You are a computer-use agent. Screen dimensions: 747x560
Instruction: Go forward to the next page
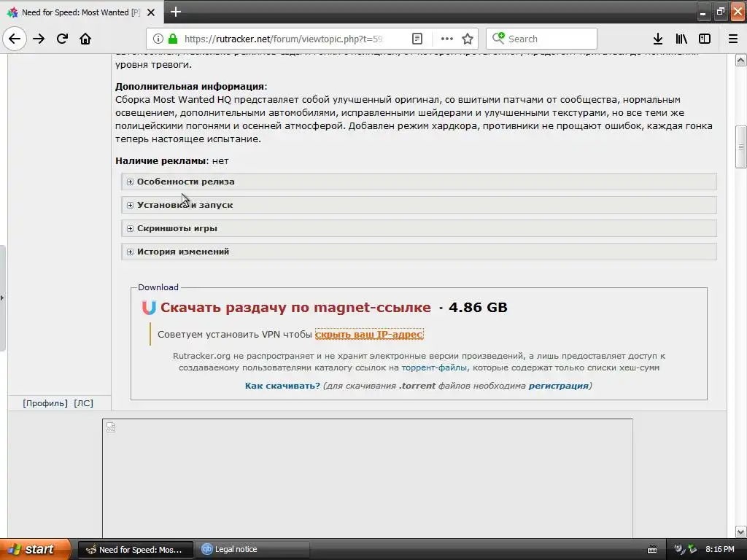tap(39, 39)
